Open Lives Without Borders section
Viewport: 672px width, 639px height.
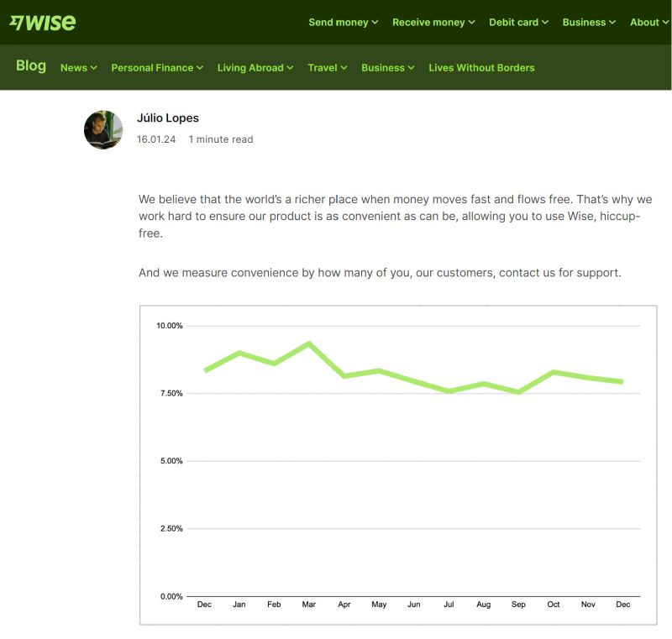[481, 68]
